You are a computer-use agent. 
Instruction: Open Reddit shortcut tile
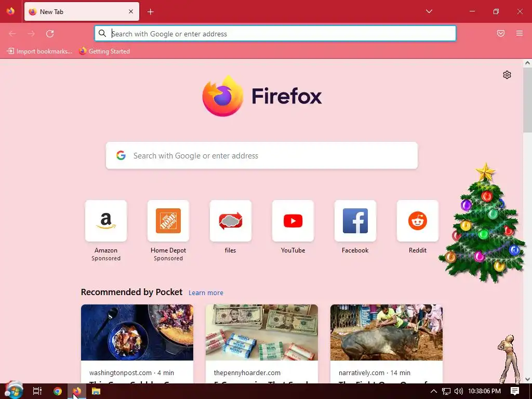tap(418, 221)
